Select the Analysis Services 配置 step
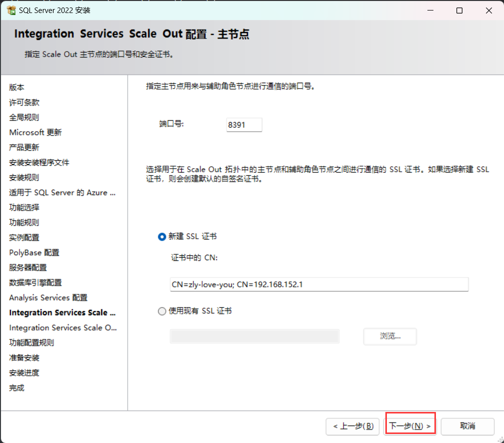The height and width of the screenshot is (443, 504). click(x=48, y=298)
